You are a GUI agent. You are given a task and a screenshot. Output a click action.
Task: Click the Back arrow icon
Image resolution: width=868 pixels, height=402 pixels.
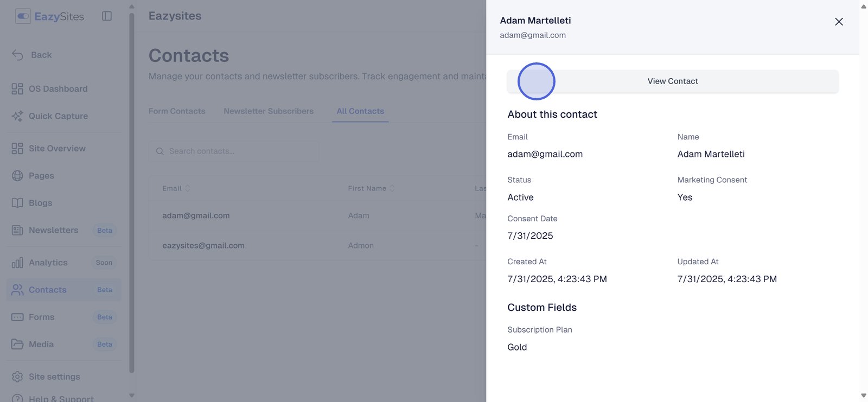tap(17, 55)
